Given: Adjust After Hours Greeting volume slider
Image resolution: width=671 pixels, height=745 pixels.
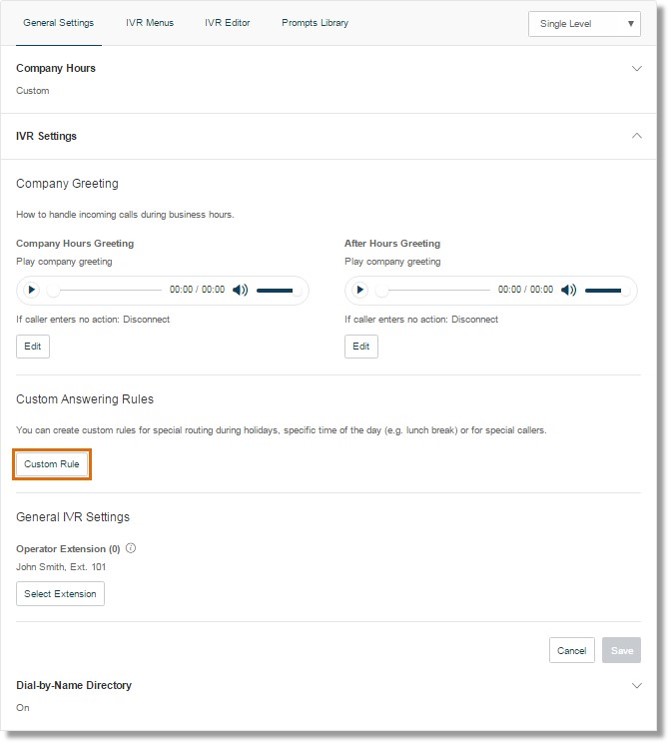Looking at the screenshot, I should (606, 290).
